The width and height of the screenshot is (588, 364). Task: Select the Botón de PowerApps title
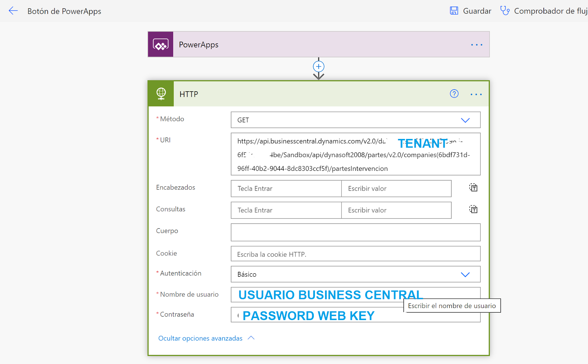[x=64, y=11]
